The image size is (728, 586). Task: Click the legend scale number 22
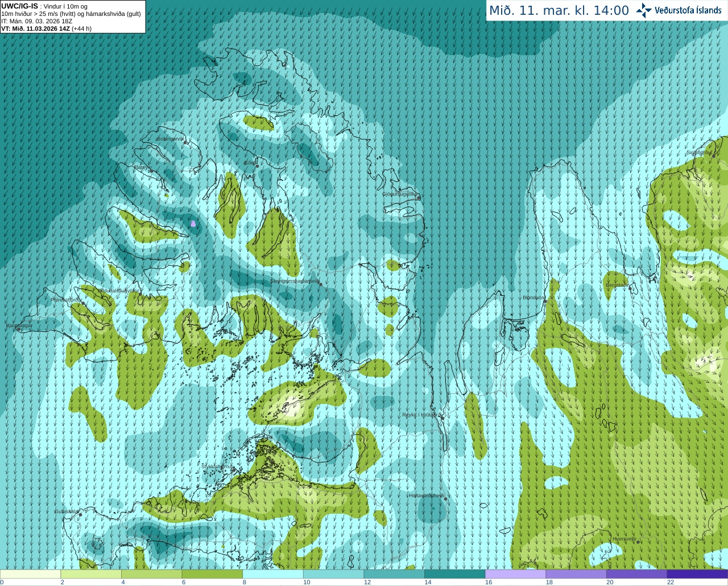coord(671,582)
